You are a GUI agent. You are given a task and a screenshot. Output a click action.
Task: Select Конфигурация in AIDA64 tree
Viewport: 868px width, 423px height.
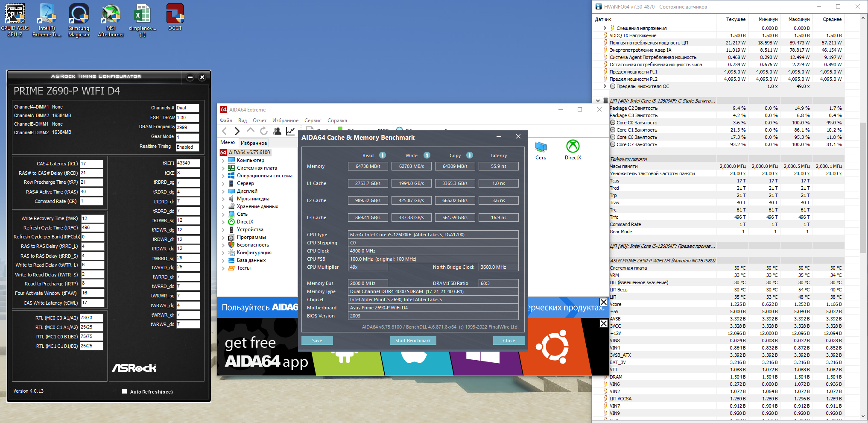(x=254, y=253)
